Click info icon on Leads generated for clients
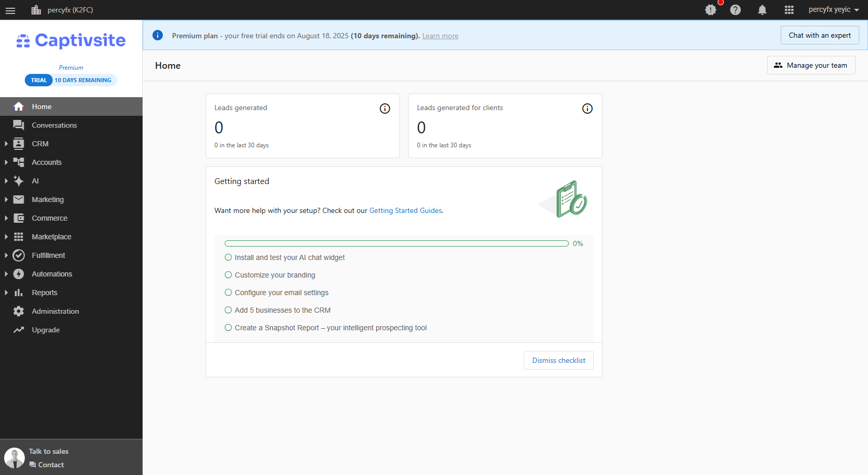This screenshot has height=475, width=868. click(587, 109)
